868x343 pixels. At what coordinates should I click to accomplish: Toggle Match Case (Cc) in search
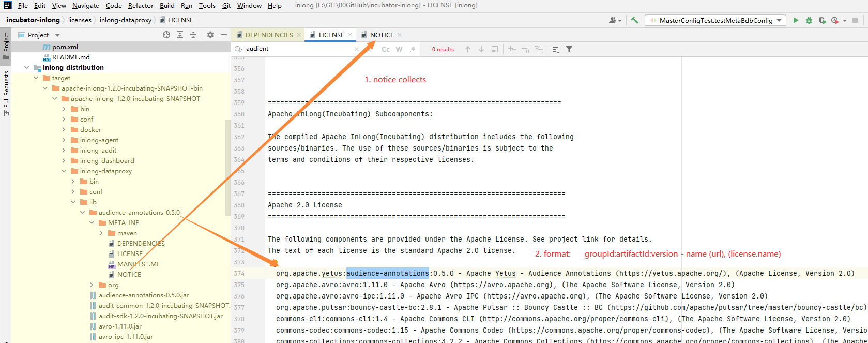[386, 49]
